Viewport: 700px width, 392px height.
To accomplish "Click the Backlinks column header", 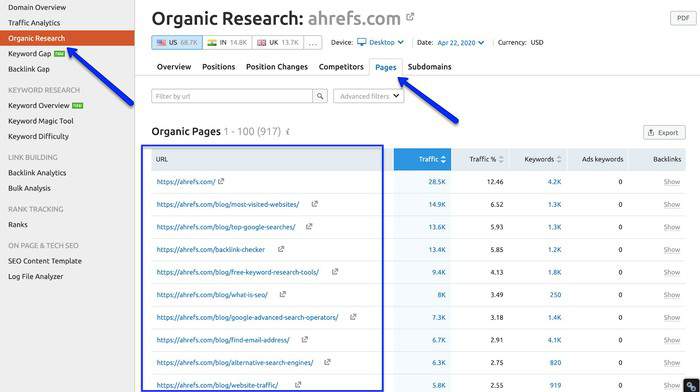I will tap(667, 159).
